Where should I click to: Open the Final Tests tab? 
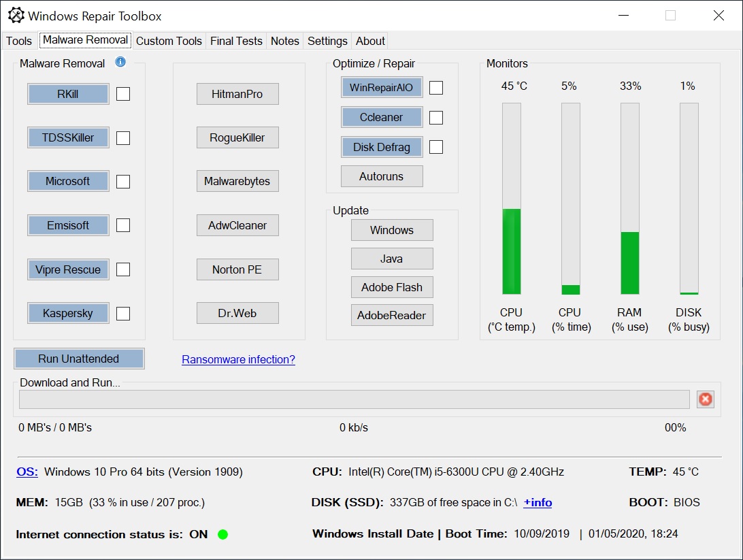(236, 42)
